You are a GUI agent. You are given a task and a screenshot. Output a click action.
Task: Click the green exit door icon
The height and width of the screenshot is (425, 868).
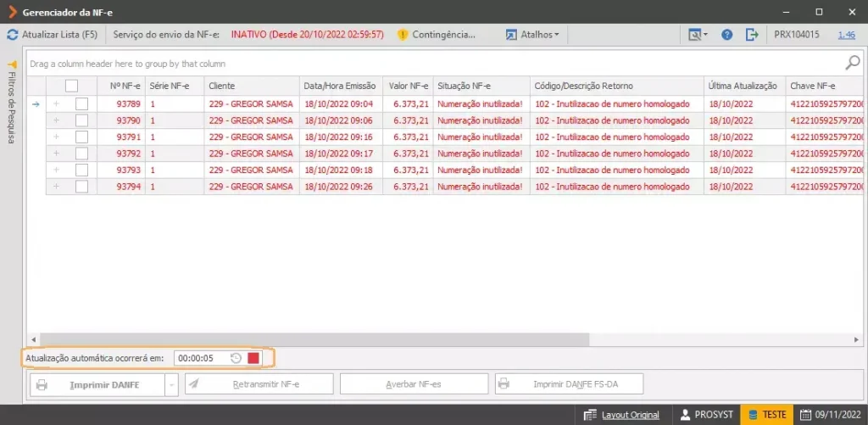coord(752,35)
